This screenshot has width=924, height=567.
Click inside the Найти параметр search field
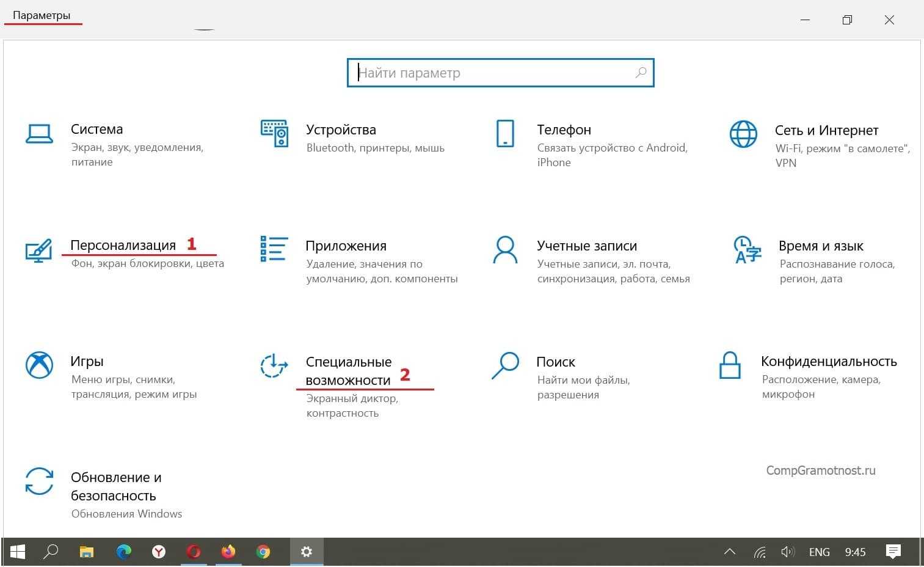tap(495, 73)
